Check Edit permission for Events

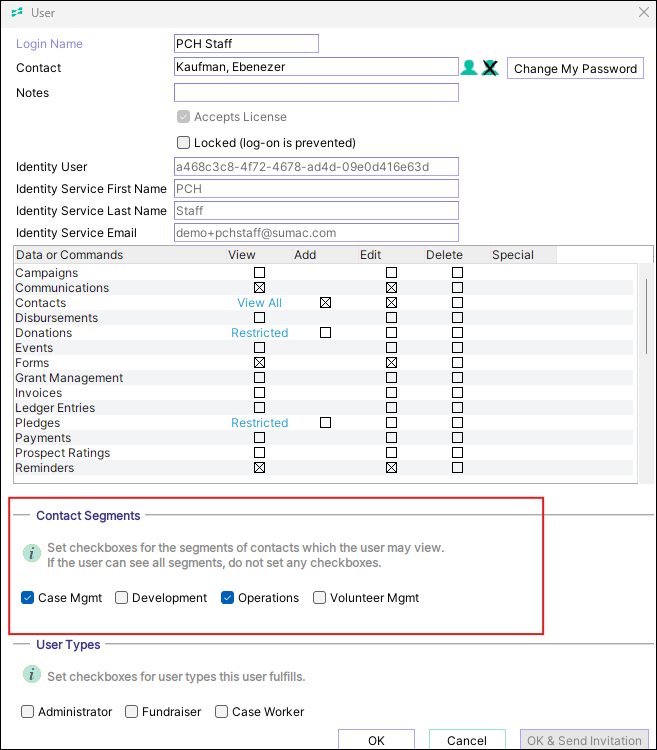pos(392,348)
